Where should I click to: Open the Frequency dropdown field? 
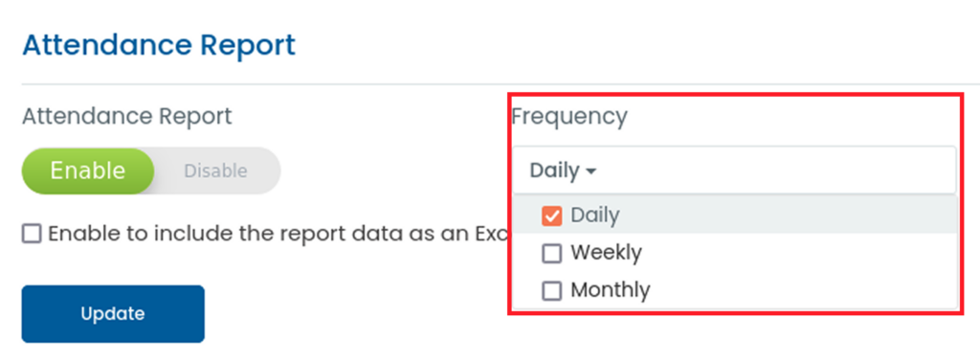click(x=734, y=170)
